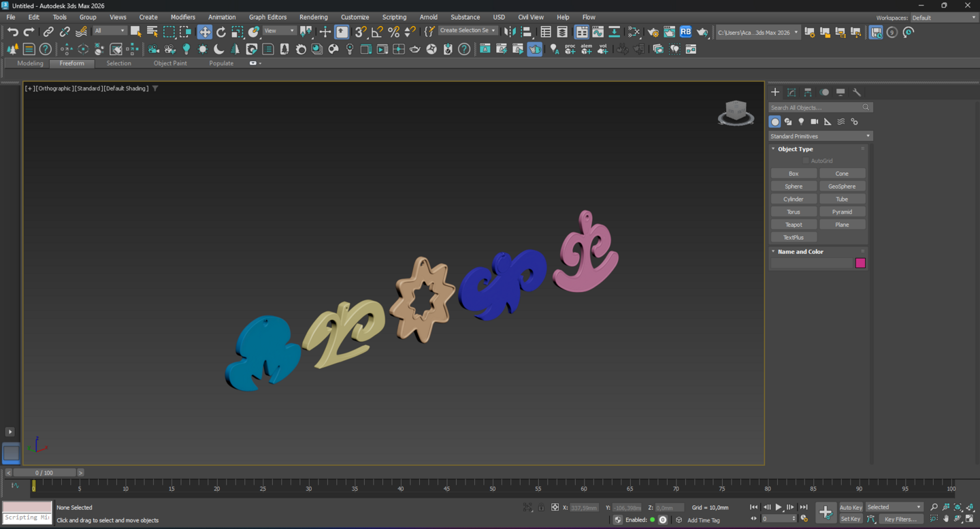This screenshot has height=529, width=980.
Task: Switch to the Object Paint ribbon tab
Action: point(170,63)
